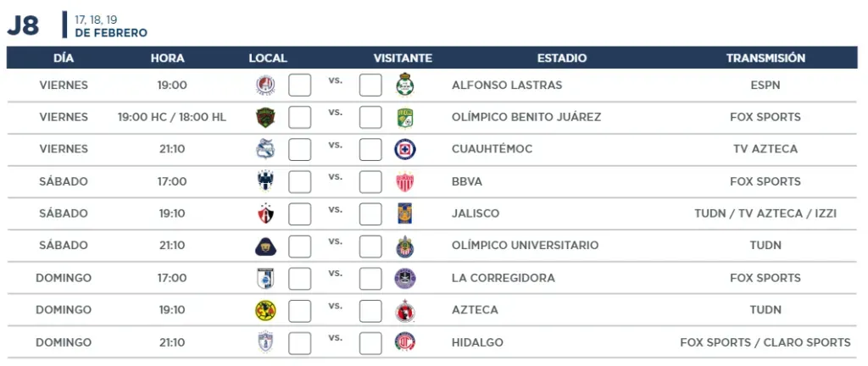Screen dimensions: 868x366
Task: Select the FC Juárez home team crest
Action: coord(265,117)
